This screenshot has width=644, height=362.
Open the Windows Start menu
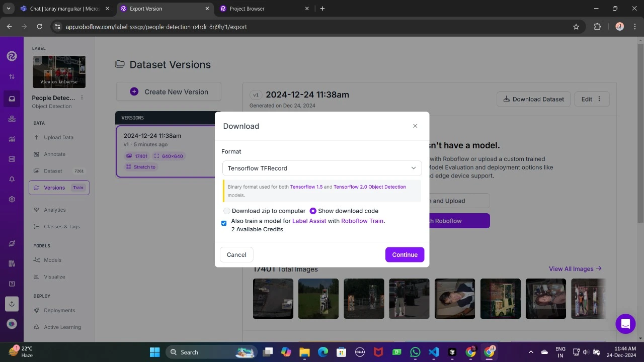click(x=154, y=352)
